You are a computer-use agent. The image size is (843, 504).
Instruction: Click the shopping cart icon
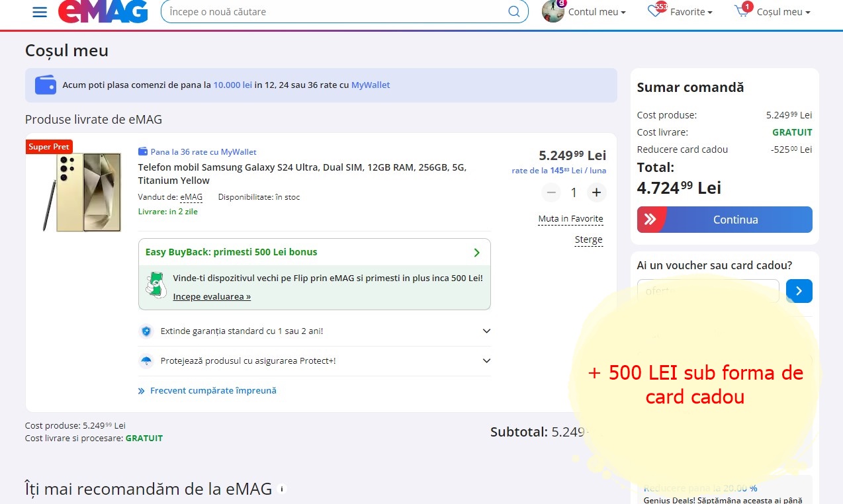click(x=742, y=11)
